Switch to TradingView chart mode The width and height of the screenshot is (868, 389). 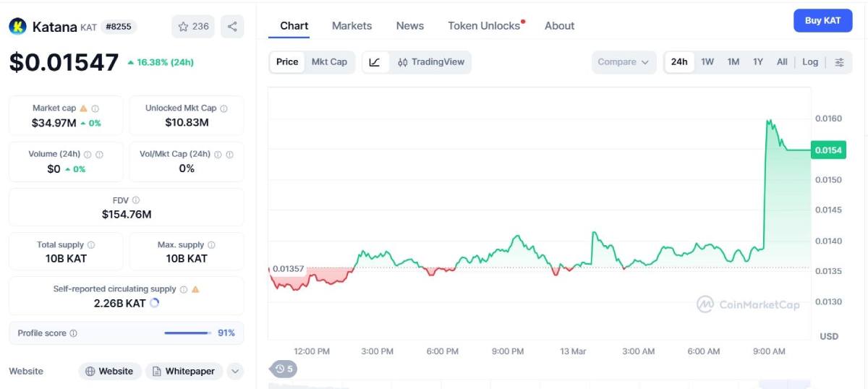coord(430,62)
